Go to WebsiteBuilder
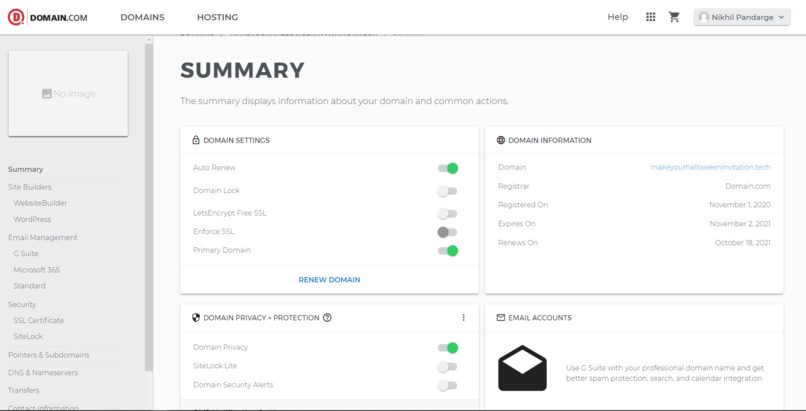Image resolution: width=806 pixels, height=411 pixels. (x=40, y=203)
